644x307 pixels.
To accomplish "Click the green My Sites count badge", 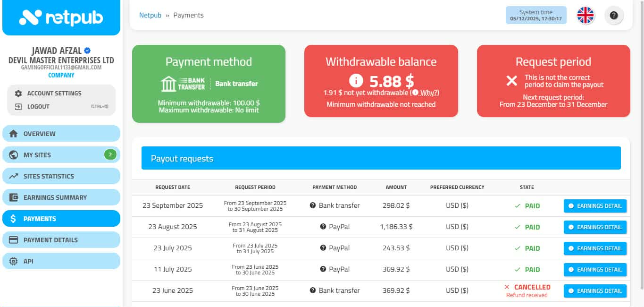I will (110, 154).
